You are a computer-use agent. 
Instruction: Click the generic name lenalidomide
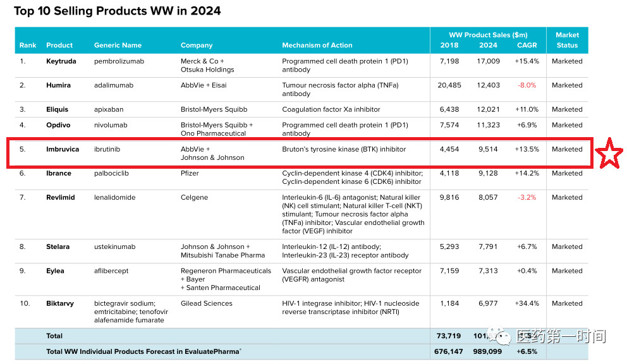pos(115,197)
